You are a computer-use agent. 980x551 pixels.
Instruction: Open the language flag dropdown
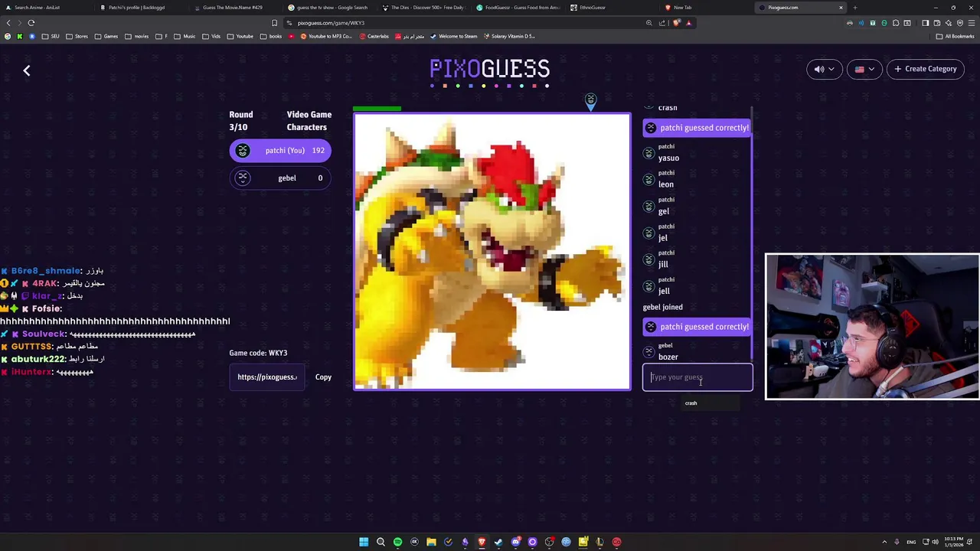click(x=864, y=69)
